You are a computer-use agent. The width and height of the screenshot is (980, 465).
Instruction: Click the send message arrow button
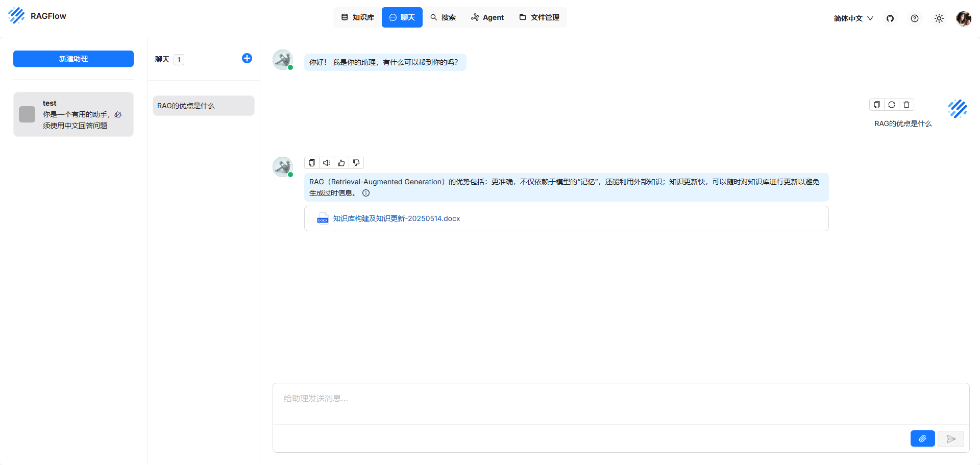(x=951, y=438)
